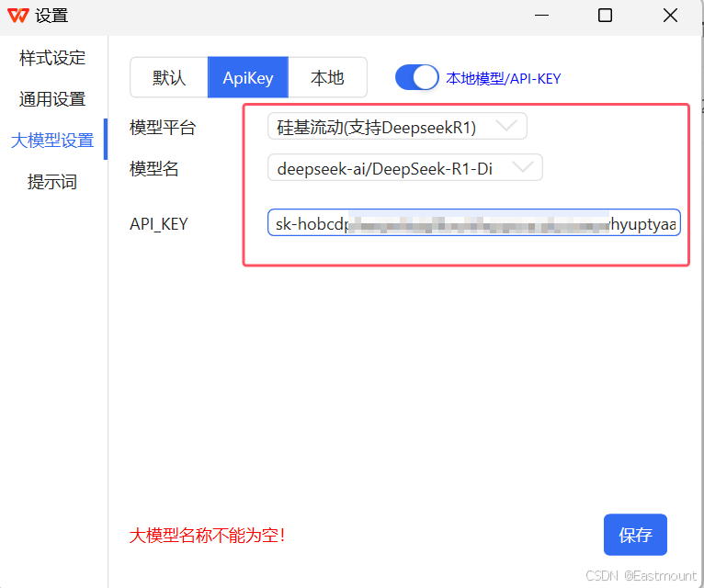Viewport: 704px width, 588px height.
Task: Focus the API_KEY input field
Action: pos(474,222)
